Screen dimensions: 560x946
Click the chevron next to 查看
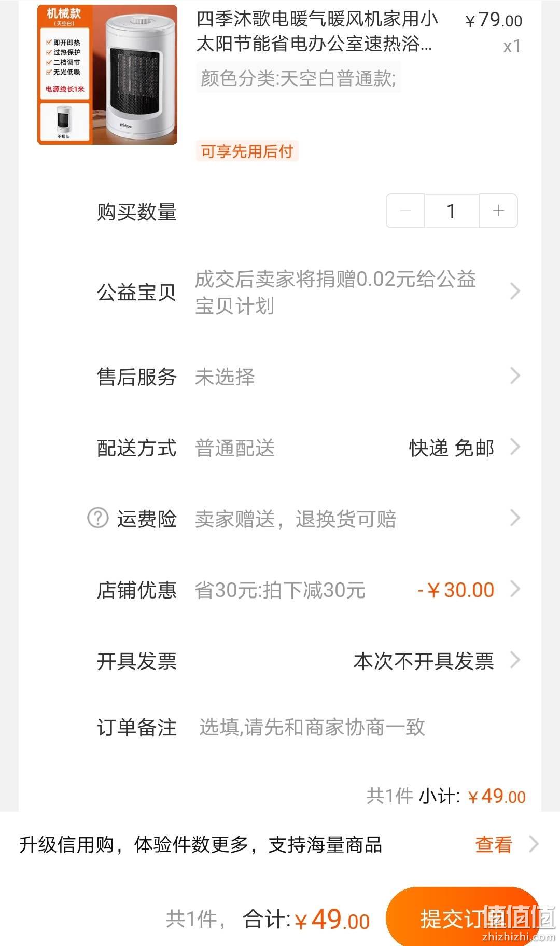tap(534, 844)
